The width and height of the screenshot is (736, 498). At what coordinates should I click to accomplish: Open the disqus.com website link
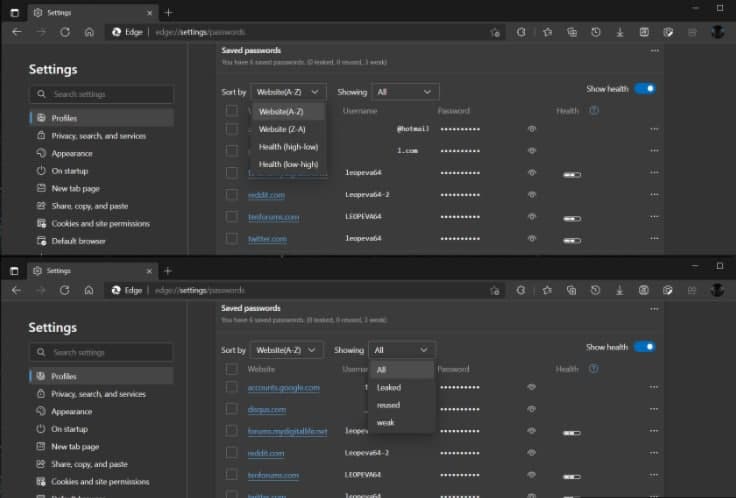(267, 409)
